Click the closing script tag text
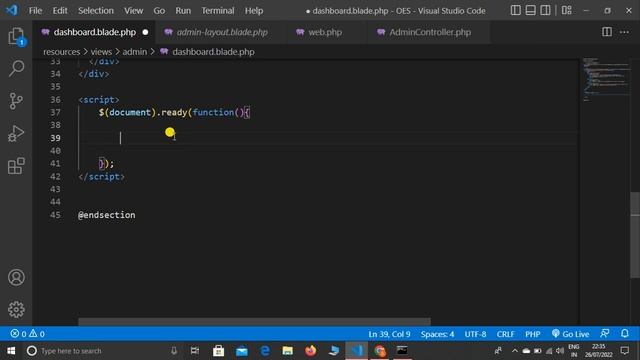Screen dimensions: 640x360 click(x=101, y=176)
